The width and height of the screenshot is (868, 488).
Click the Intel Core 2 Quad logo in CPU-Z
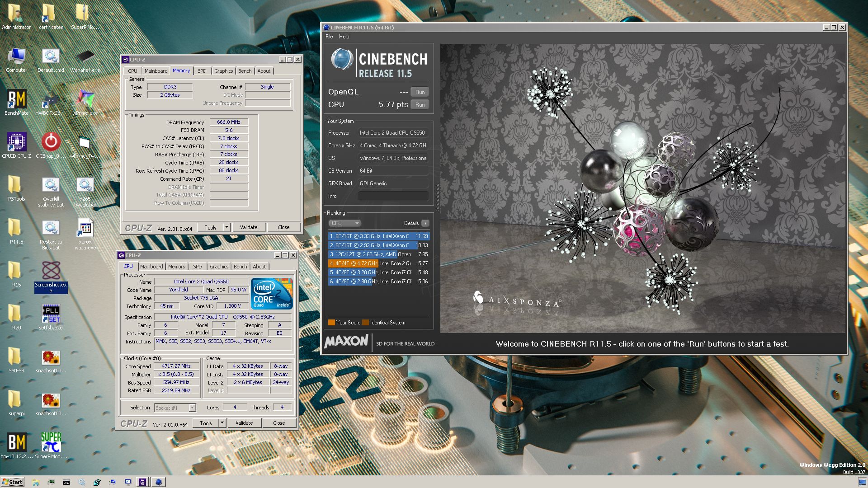[x=272, y=294]
